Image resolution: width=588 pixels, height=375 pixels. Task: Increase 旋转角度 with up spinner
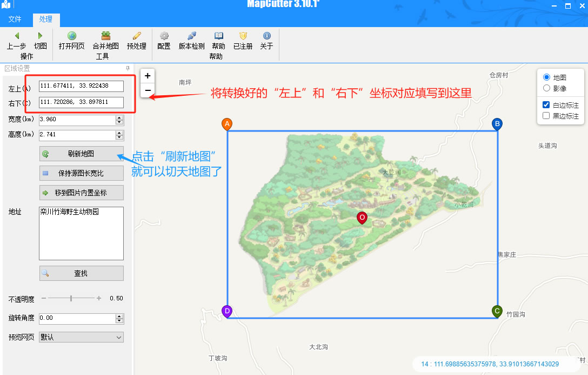(119, 317)
